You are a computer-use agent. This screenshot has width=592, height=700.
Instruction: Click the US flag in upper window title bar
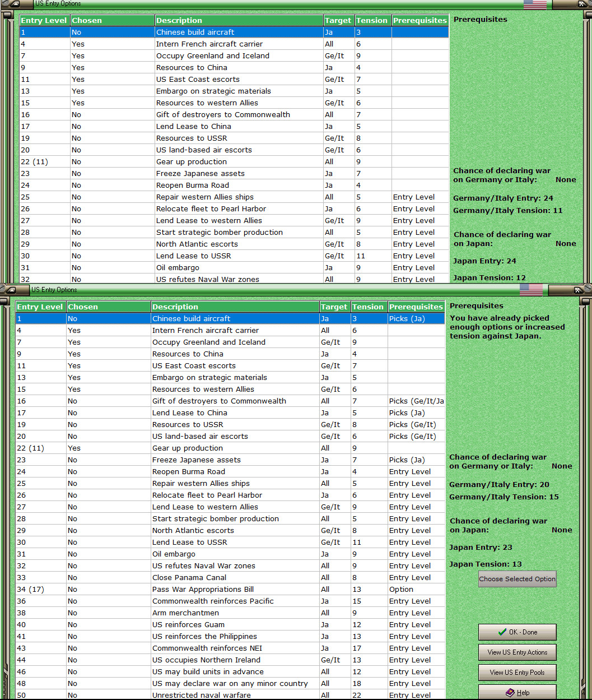coord(535,4)
